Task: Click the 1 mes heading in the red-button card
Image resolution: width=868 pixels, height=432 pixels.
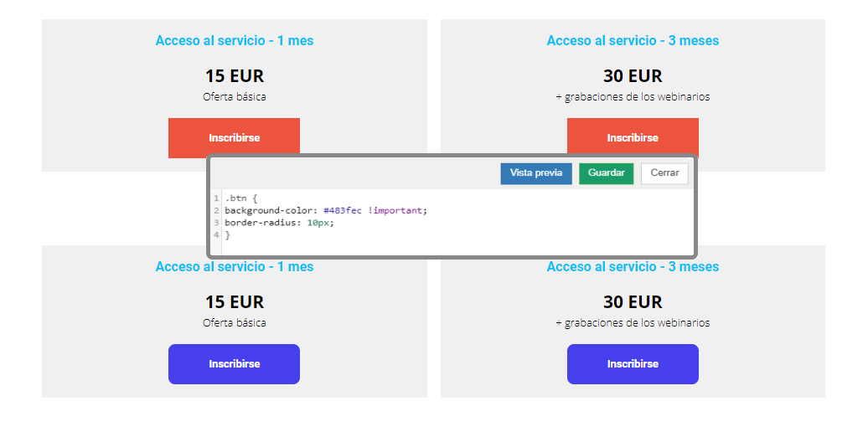Action: 234,40
